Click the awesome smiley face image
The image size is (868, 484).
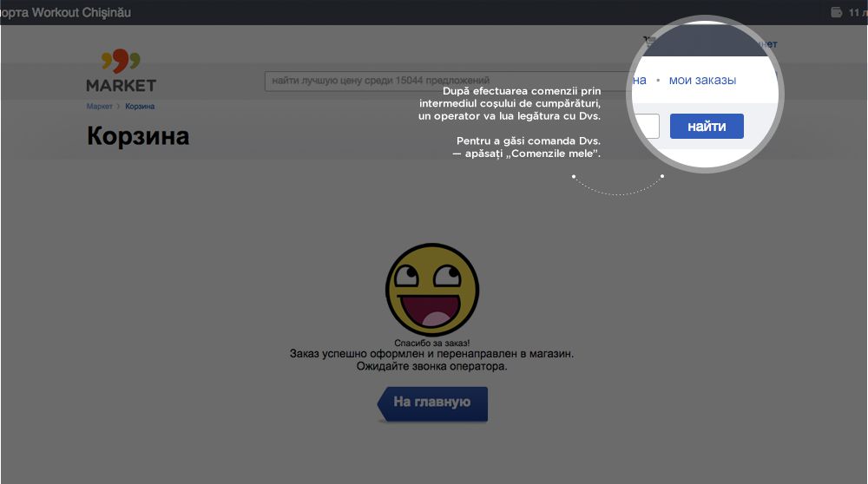[x=431, y=289]
